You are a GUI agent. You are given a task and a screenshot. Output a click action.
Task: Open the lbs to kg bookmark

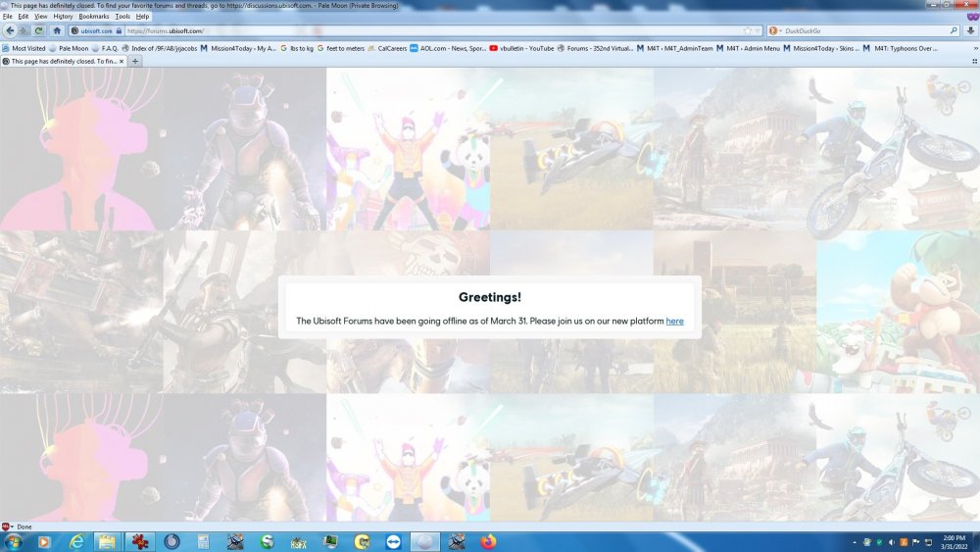(x=297, y=48)
